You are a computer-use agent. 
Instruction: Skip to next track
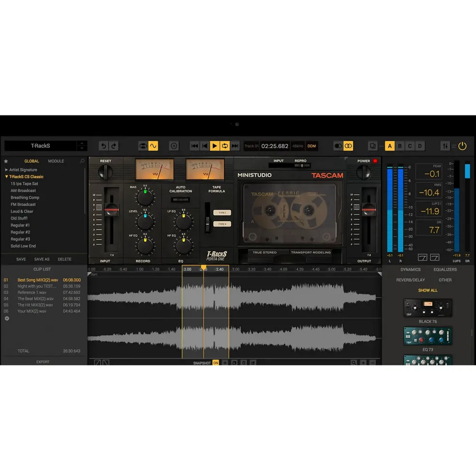point(235,146)
